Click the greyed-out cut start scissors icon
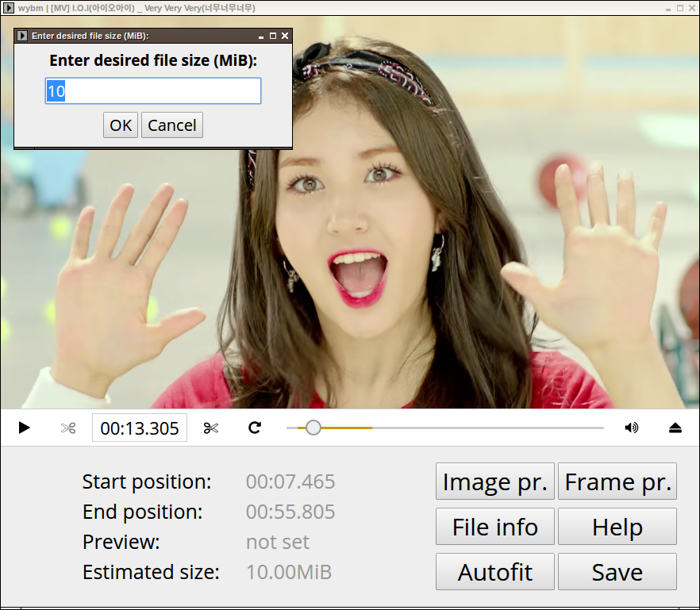 pos(68,428)
